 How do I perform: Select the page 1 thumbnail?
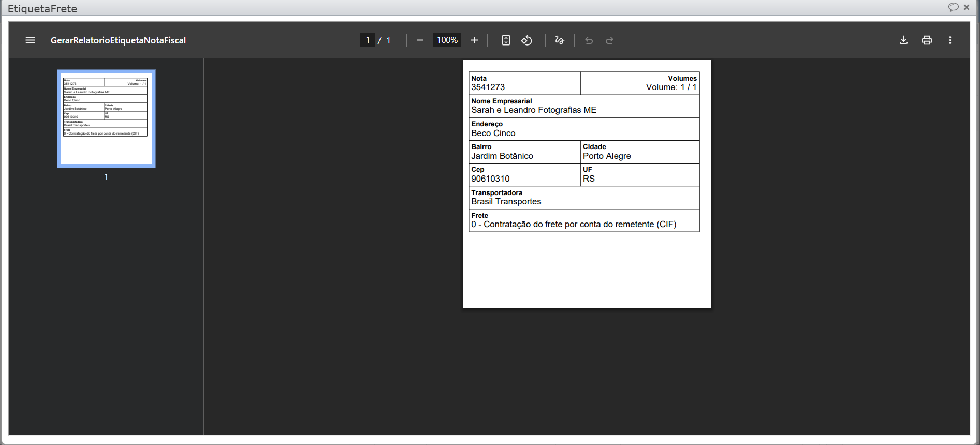pyautogui.click(x=106, y=118)
